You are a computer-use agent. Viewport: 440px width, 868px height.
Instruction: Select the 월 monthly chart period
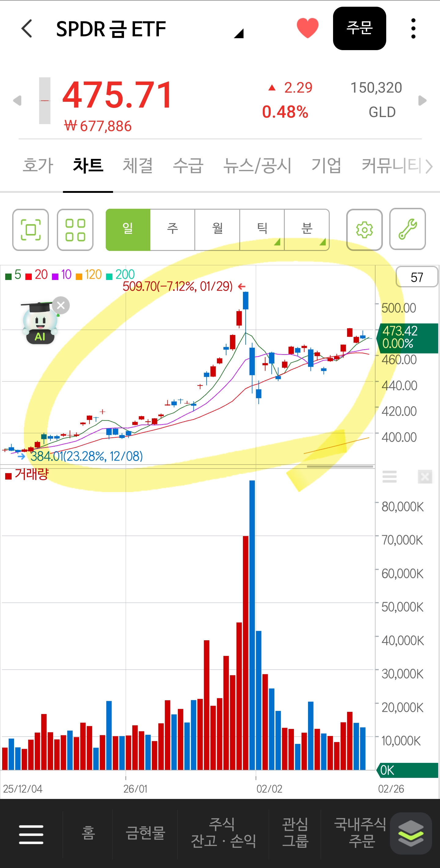point(217,229)
